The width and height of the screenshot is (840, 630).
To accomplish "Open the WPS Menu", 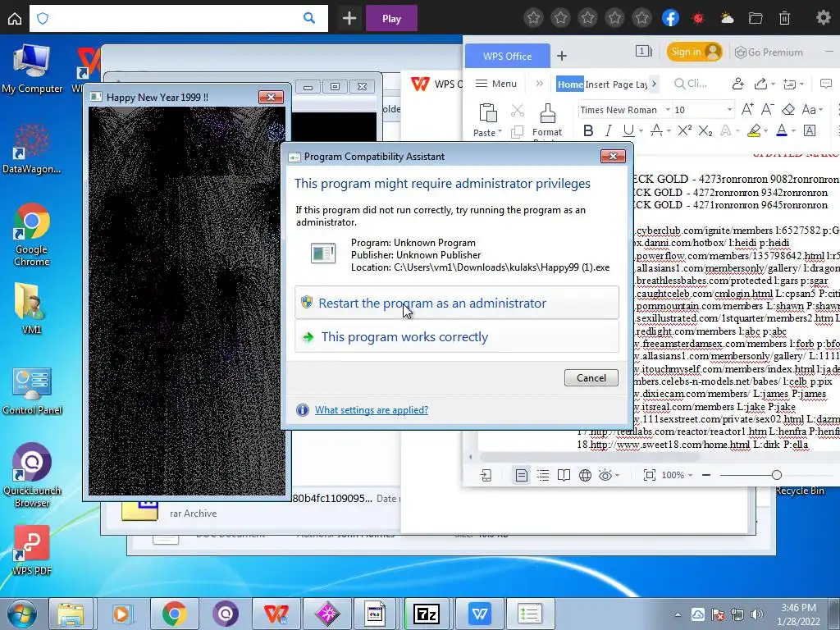I will 496,84.
